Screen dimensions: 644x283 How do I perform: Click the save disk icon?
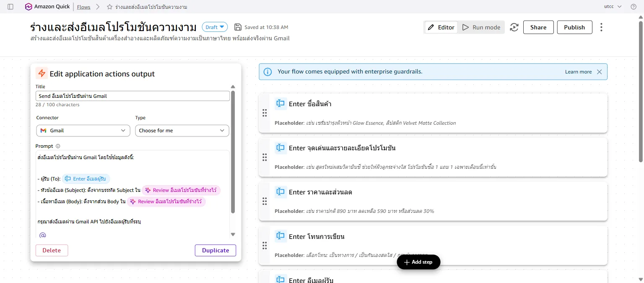(238, 27)
